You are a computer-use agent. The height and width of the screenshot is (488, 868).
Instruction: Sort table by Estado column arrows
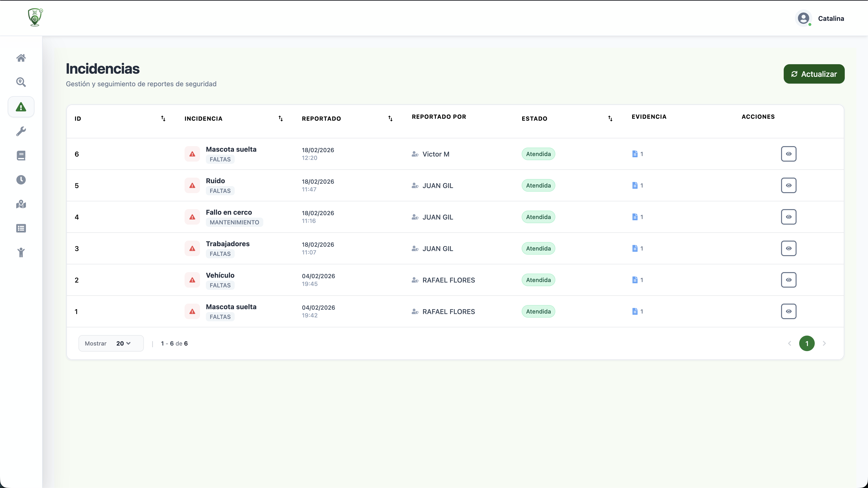click(610, 119)
